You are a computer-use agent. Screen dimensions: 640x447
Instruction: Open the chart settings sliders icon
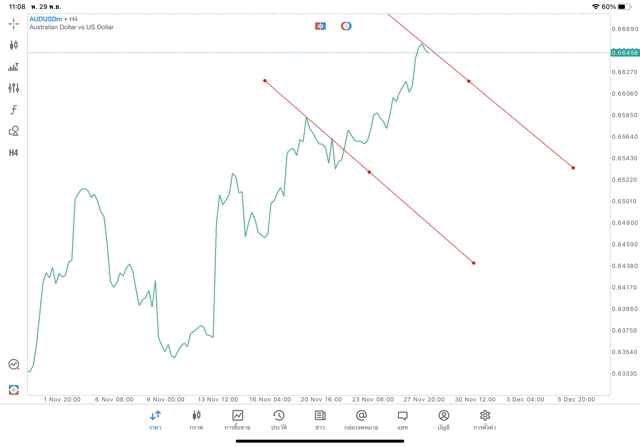click(x=14, y=88)
